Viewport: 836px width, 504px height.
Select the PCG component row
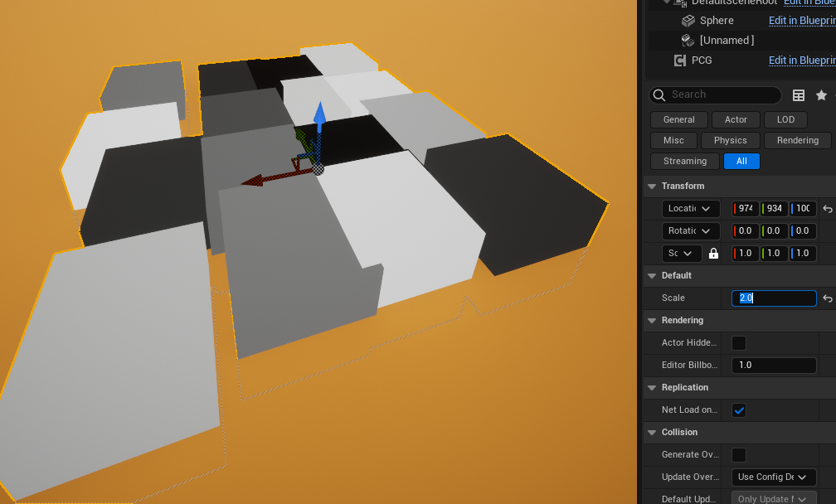741,61
